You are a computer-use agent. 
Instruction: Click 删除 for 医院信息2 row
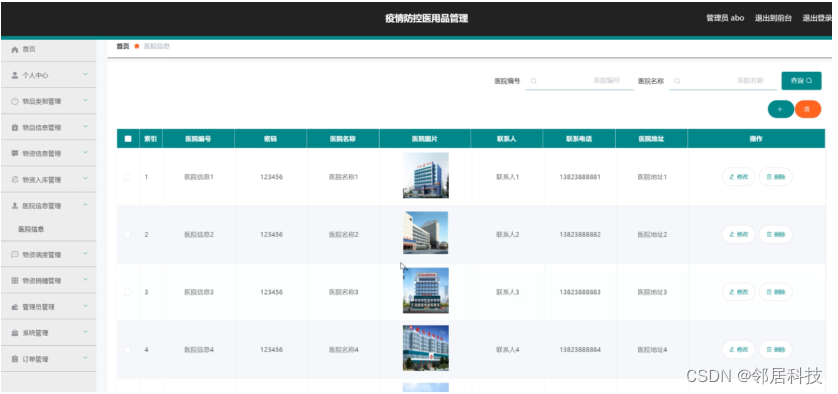click(775, 234)
